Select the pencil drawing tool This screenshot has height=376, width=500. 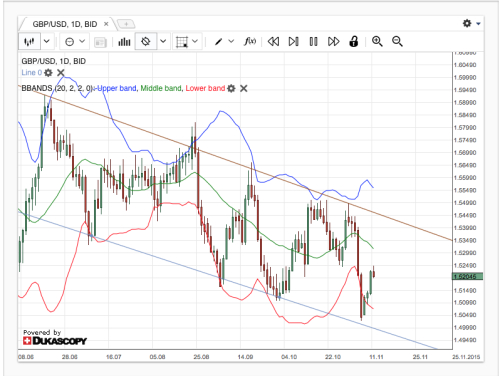(219, 42)
